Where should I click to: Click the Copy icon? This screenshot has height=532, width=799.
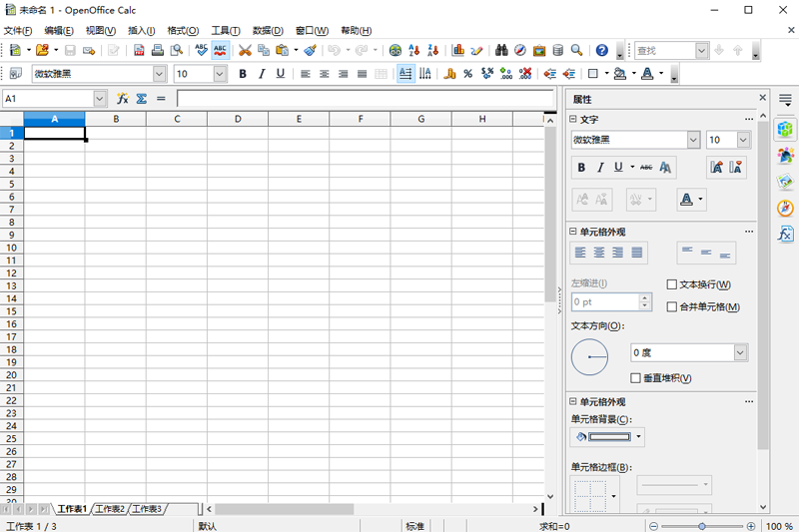[x=264, y=50]
